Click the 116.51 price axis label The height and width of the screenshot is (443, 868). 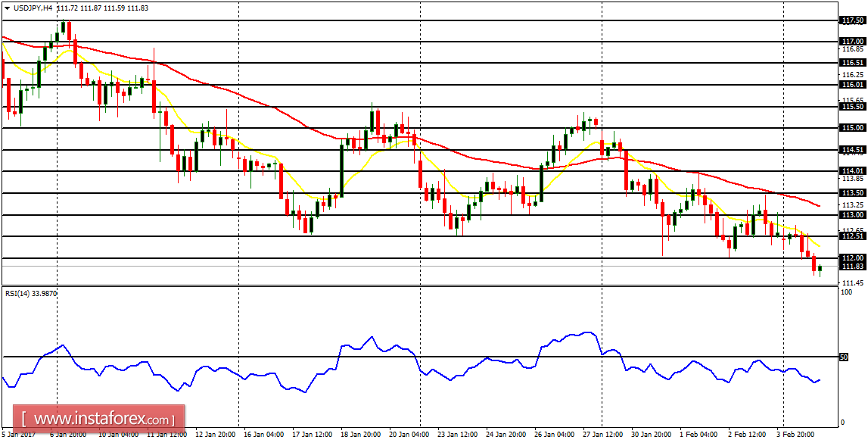[852, 61]
